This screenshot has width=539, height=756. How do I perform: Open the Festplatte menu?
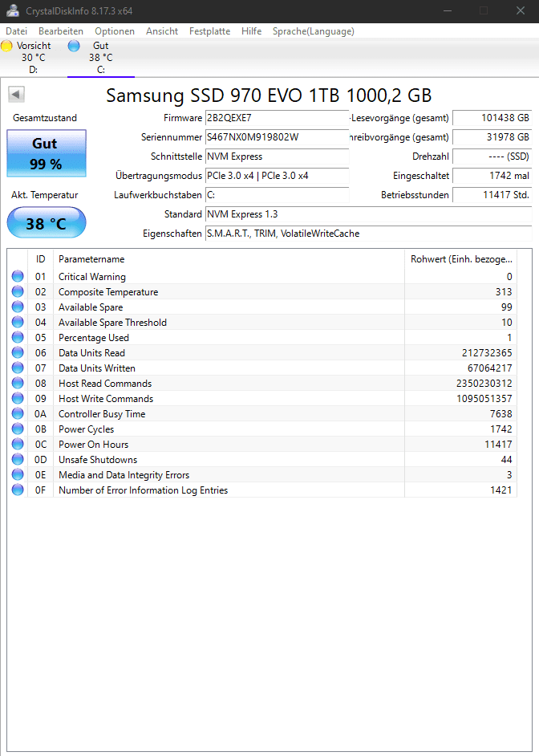tap(209, 30)
